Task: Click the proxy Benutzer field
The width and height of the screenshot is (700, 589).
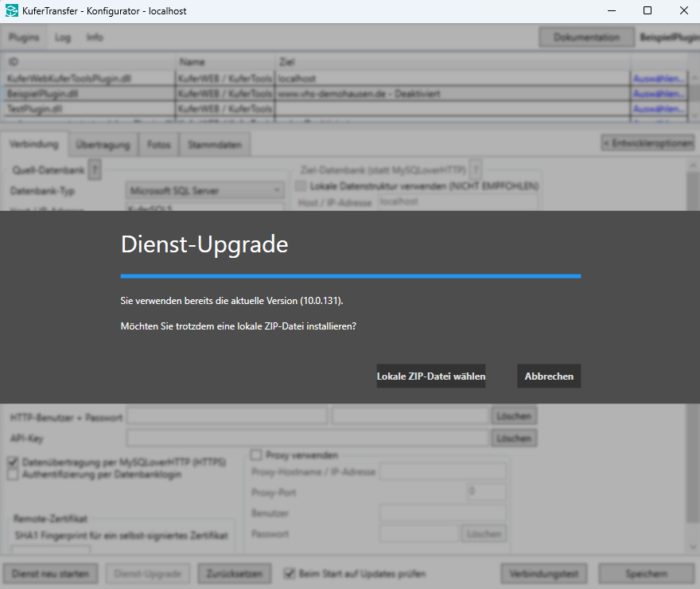Action: pos(443,513)
